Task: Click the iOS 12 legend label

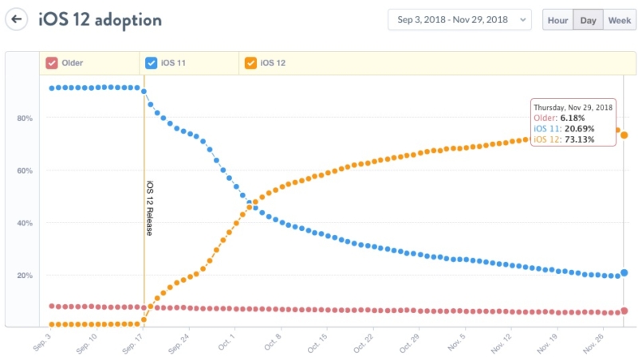Action: (x=273, y=63)
